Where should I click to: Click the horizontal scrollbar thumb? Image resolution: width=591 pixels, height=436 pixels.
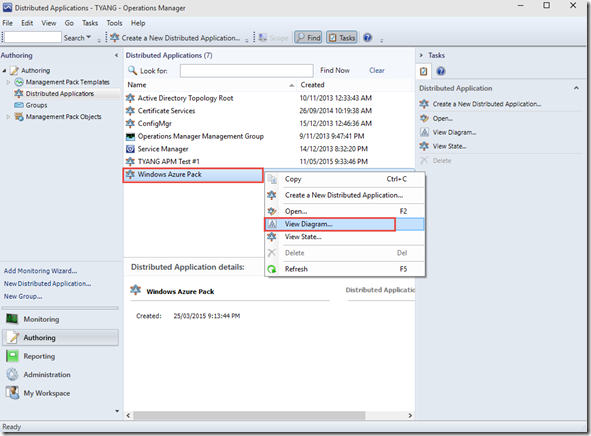pyautogui.click(x=249, y=415)
